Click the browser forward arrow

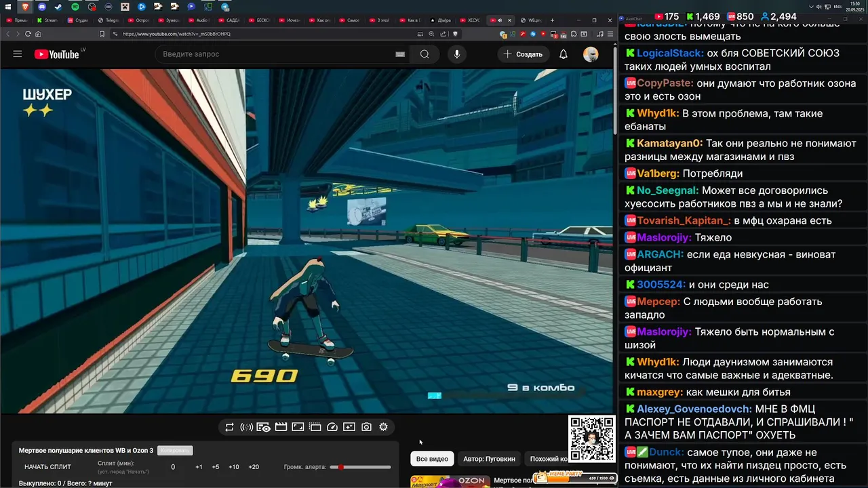pyautogui.click(x=18, y=34)
